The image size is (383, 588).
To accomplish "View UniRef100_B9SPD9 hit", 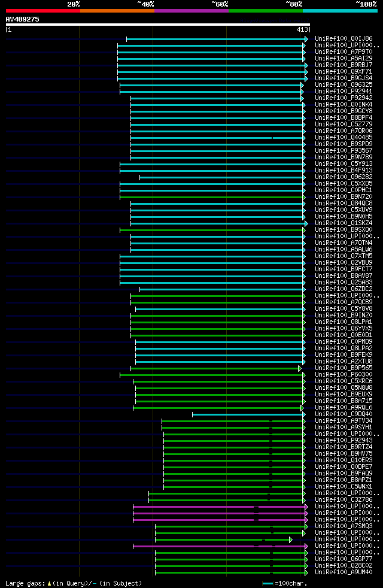I will point(344,144).
